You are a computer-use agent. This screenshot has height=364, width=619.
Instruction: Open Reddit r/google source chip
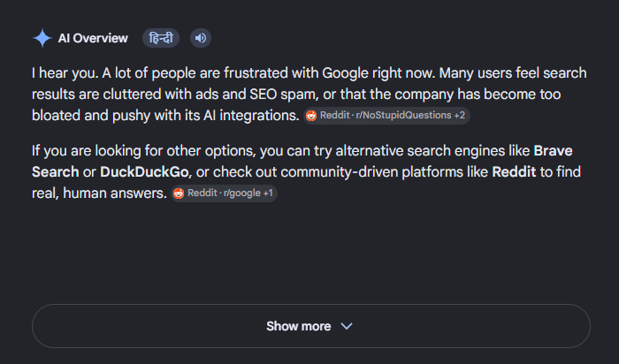224,193
